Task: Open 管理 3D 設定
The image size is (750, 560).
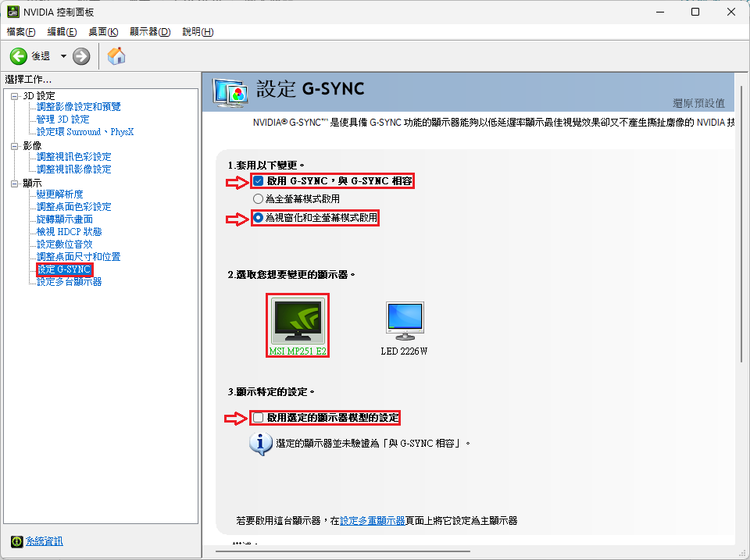Action: (x=63, y=119)
